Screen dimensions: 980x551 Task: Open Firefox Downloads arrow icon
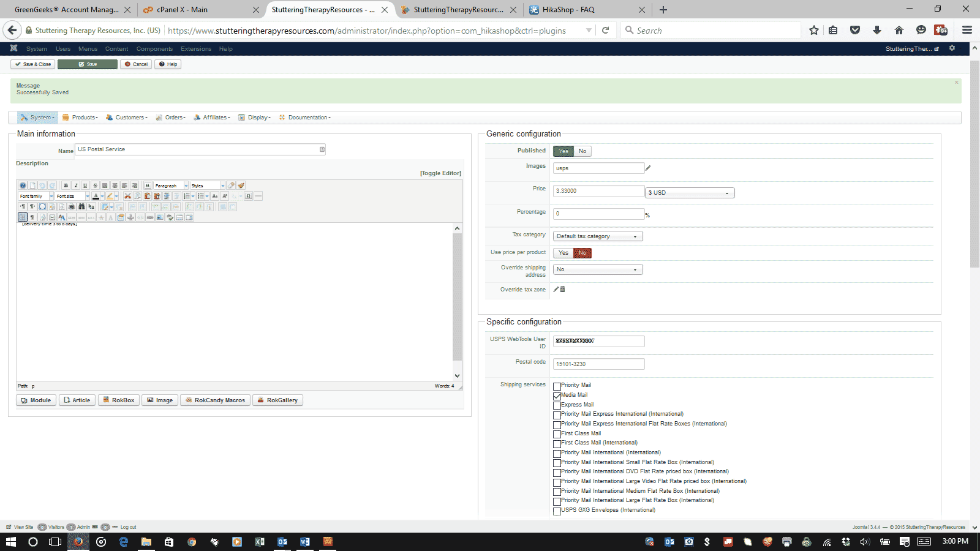[877, 31]
